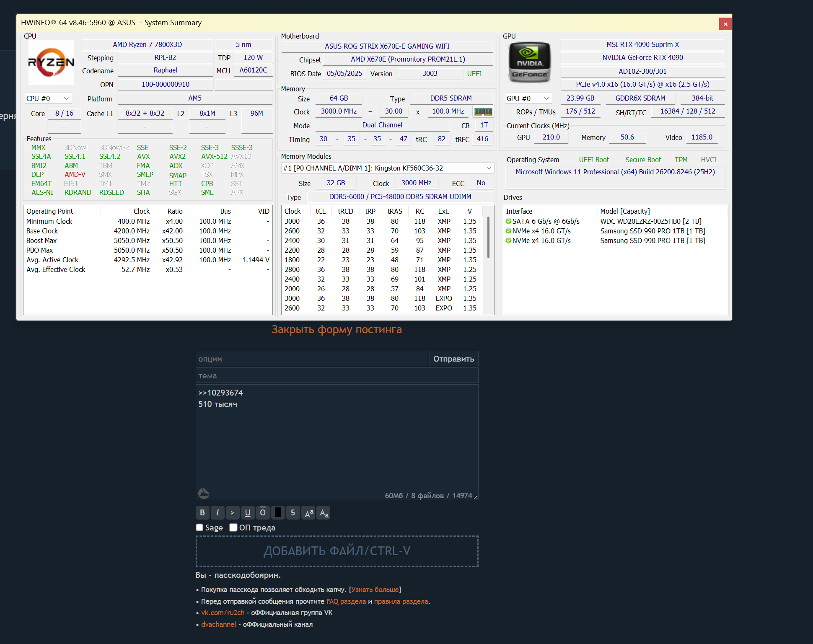Click the Minimum Clock operating point row
This screenshot has height=644, width=813.
pyautogui.click(x=148, y=221)
